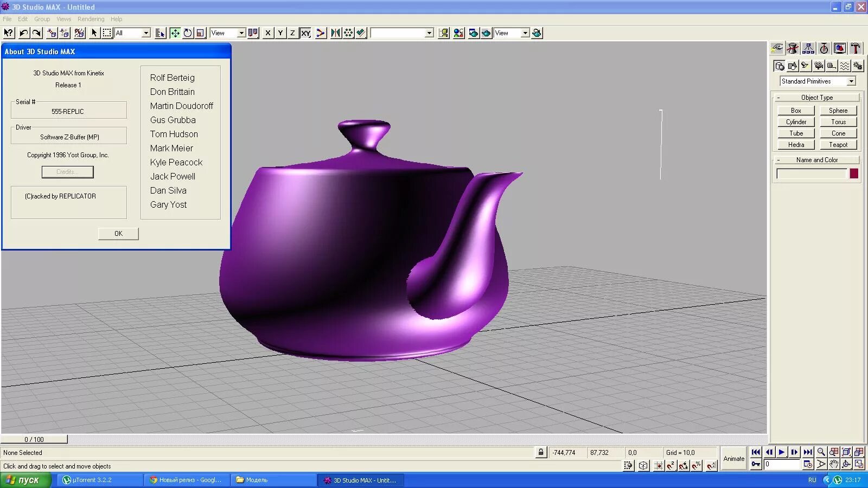
Task: Click the Render Scene teapot icon
Action: tap(473, 33)
